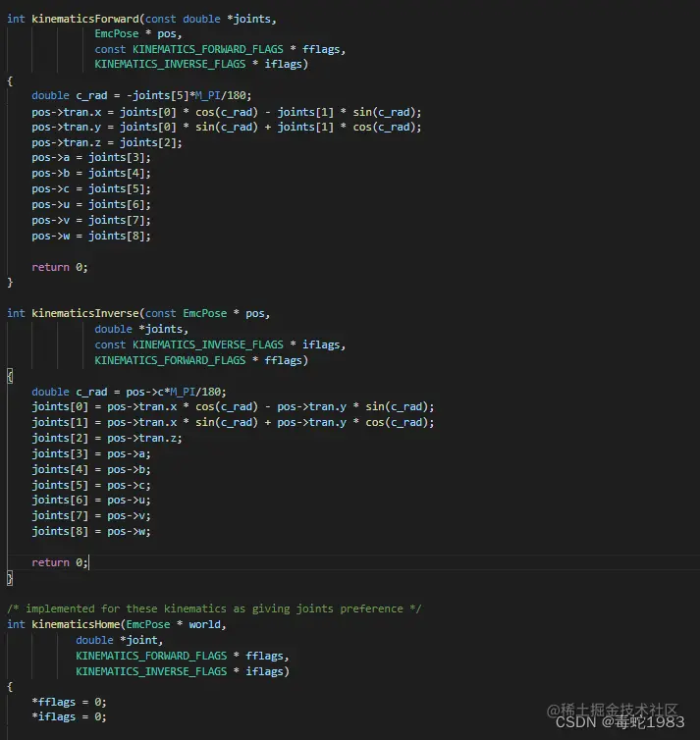Click the 'joints[1] = pos->tran.x * sin(c_rad)' line
The height and width of the screenshot is (740, 700).
pyautogui.click(x=233, y=422)
